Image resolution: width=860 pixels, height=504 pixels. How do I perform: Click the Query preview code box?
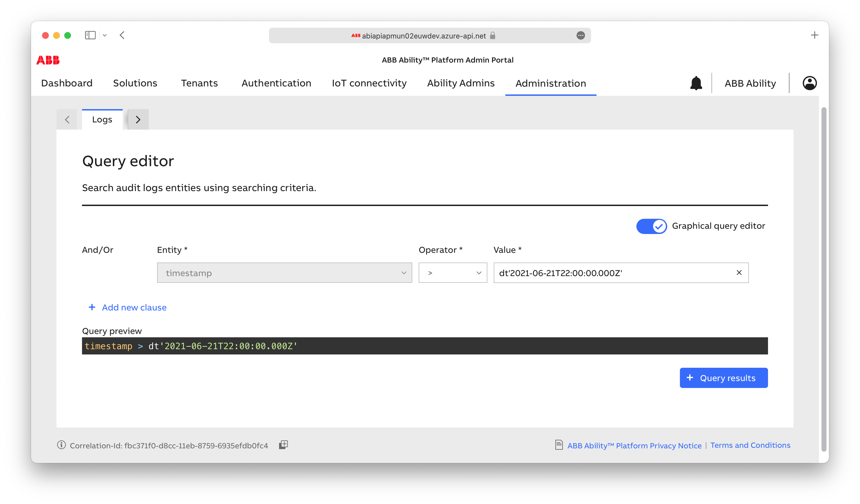pos(424,346)
